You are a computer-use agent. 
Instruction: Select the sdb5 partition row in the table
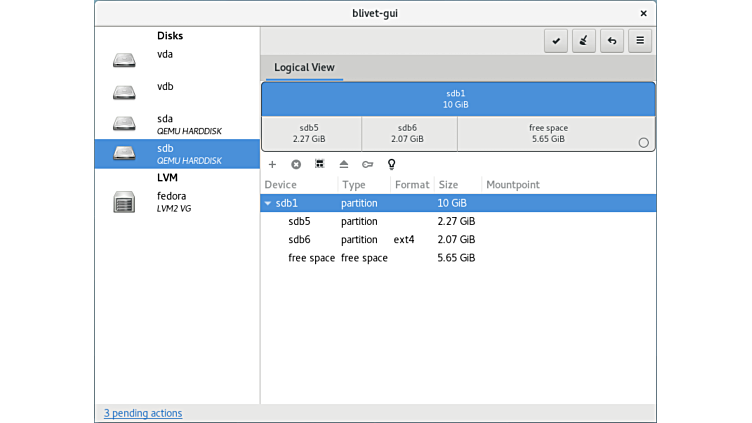tap(304, 221)
